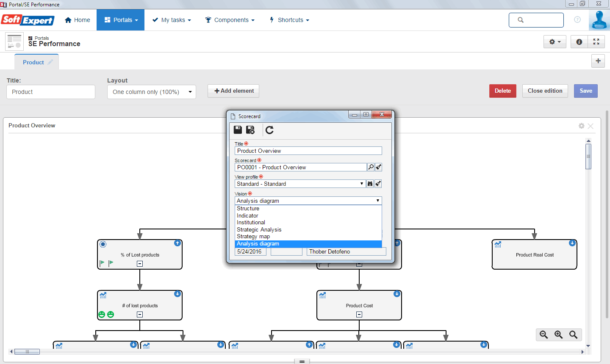This screenshot has width=610, height=364.
Task: Collapse the # of lost products node
Action: (140, 314)
